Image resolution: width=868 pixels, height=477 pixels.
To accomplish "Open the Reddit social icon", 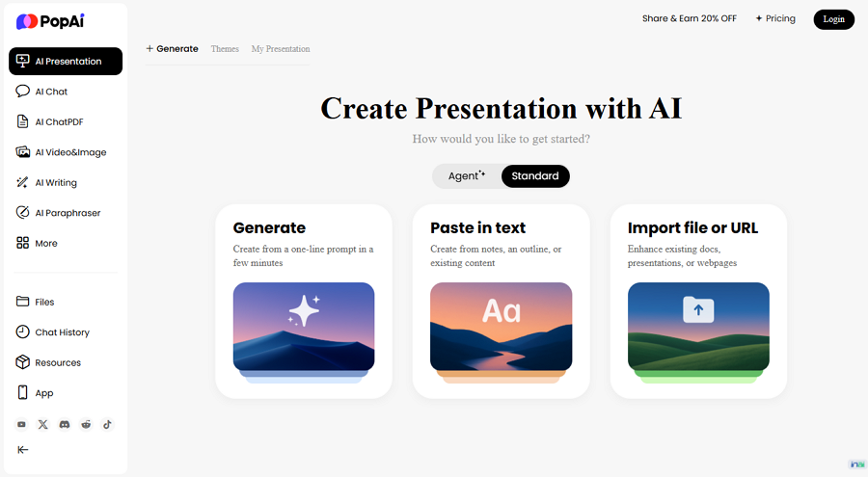I will pos(86,424).
